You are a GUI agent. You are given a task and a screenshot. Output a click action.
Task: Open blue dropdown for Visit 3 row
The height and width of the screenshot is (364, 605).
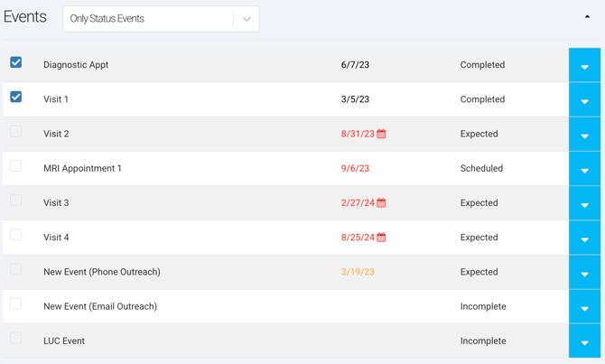584,204
